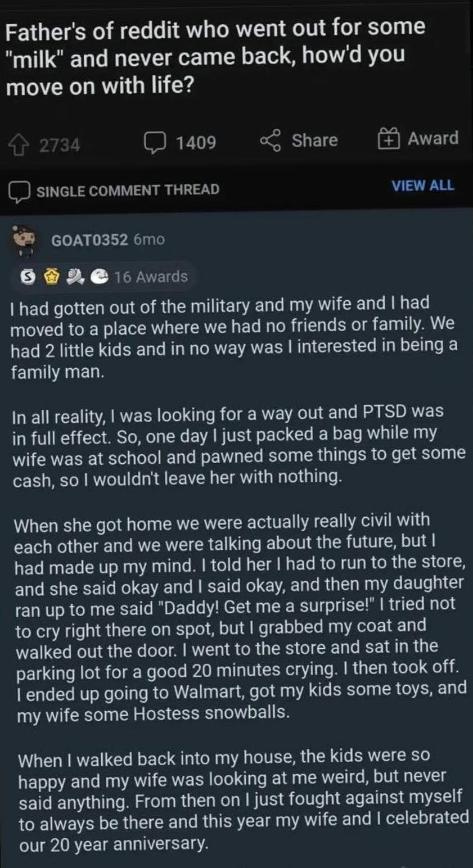View the 16 Awards list
Screen dimensions: 473x868
(151, 277)
